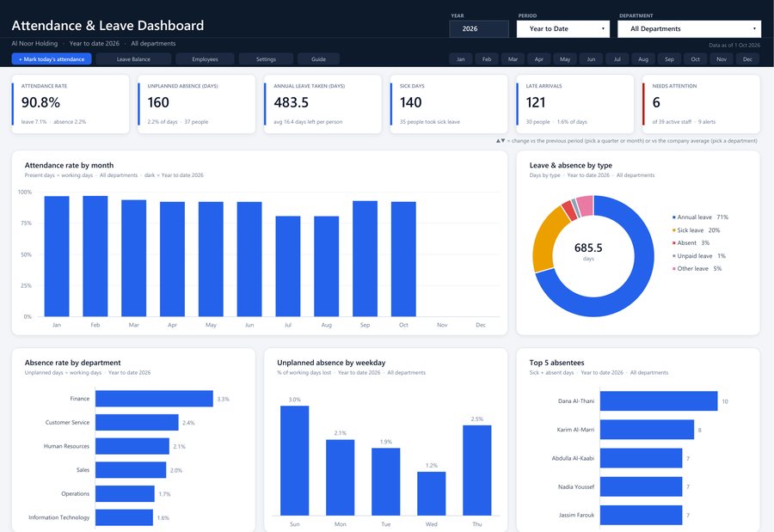Viewport: 774px width, 532px height.
Task: Choose the Apr month filter button
Action: tap(539, 59)
